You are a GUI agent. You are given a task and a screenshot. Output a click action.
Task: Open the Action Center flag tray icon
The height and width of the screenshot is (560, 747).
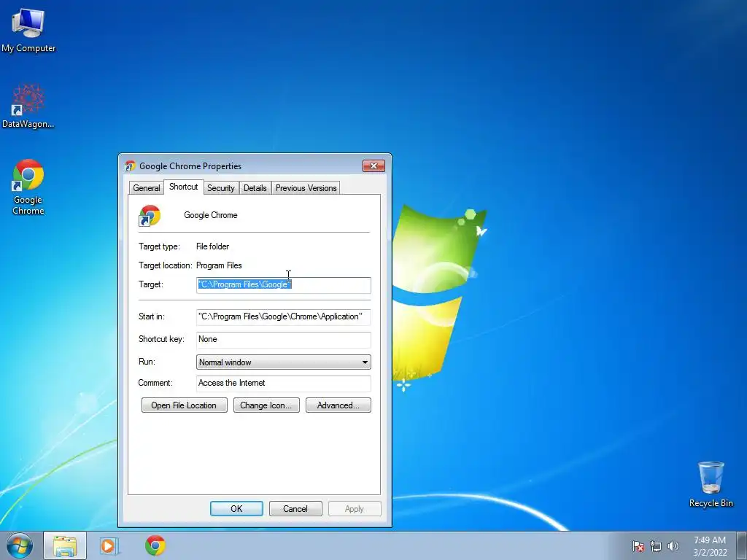[638, 546]
